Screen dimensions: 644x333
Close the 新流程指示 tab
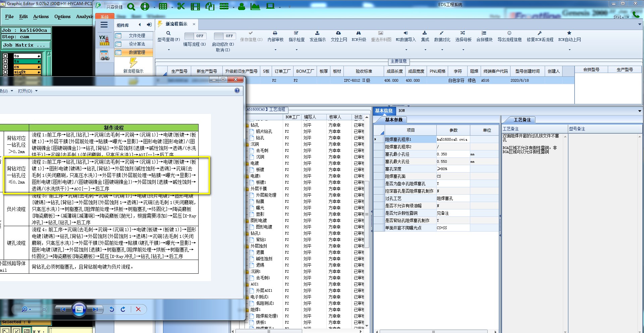click(194, 24)
